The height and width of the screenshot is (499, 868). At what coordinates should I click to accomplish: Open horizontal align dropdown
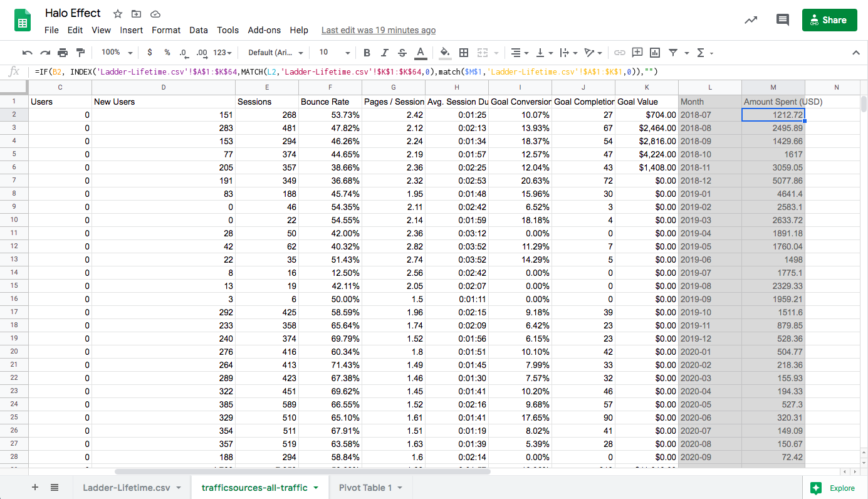tap(519, 53)
